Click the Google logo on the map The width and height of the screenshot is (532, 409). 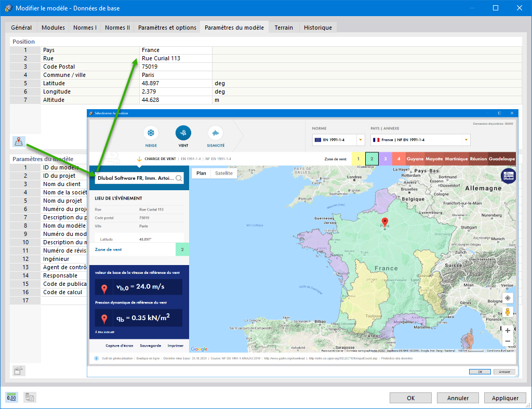199,349
